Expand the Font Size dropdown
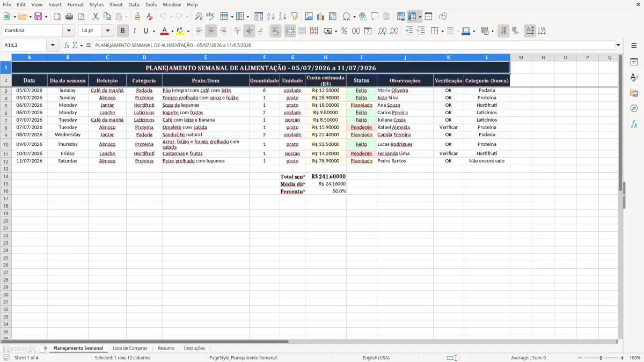Screen dimensions: 644x362 [107, 31]
